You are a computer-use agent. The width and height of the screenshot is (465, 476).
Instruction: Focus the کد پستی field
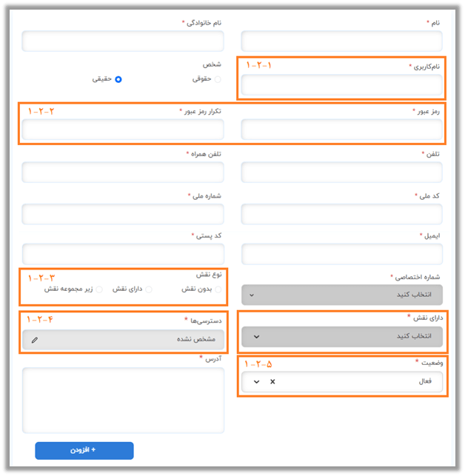[123, 254]
